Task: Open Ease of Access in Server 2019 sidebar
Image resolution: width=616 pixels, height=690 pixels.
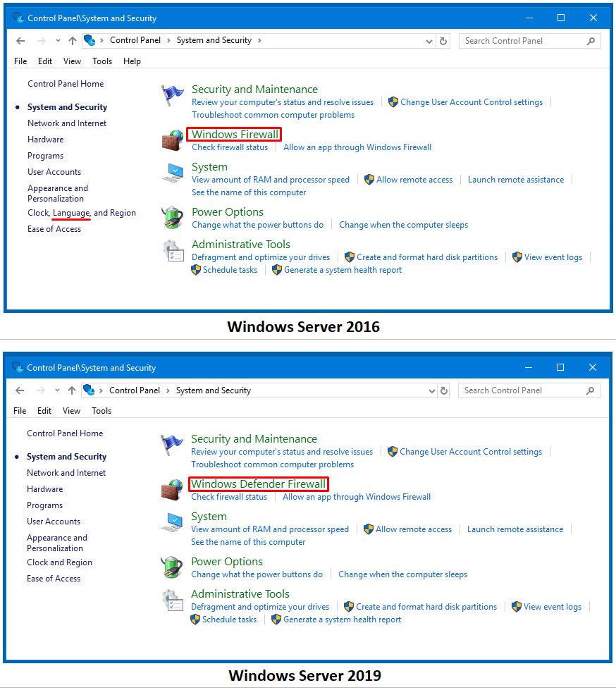Action: (x=54, y=579)
